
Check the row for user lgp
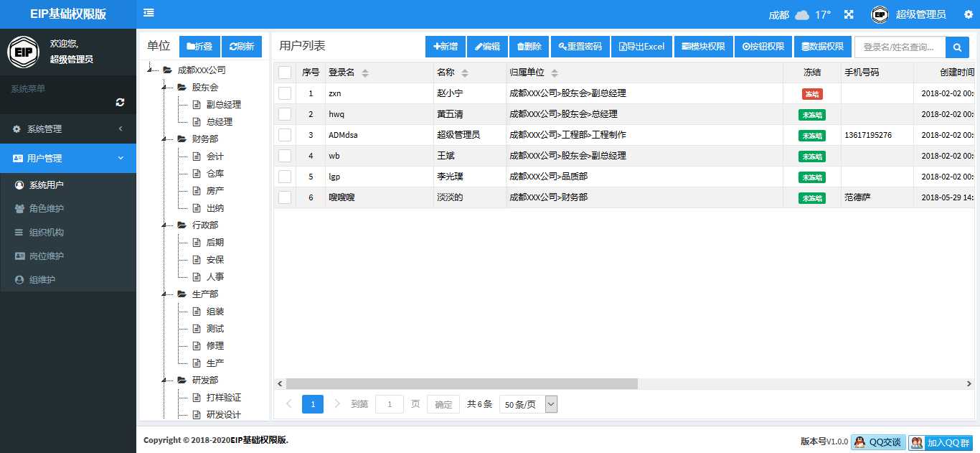(285, 177)
